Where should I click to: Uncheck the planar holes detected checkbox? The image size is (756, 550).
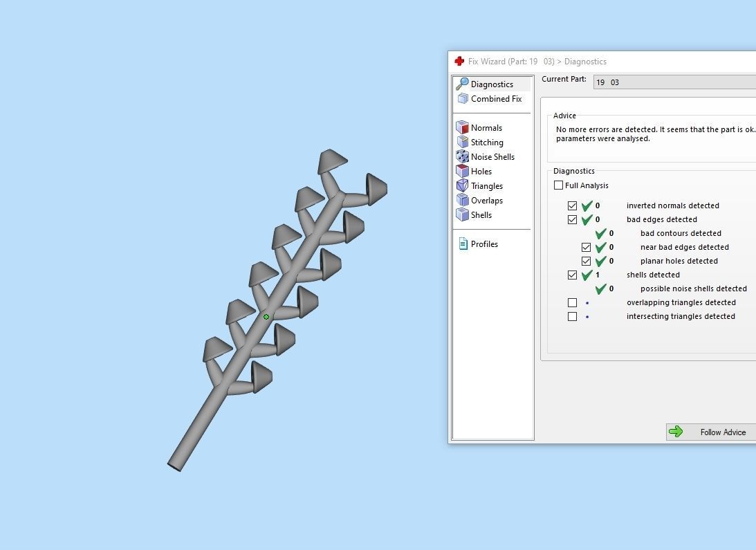[x=587, y=261]
